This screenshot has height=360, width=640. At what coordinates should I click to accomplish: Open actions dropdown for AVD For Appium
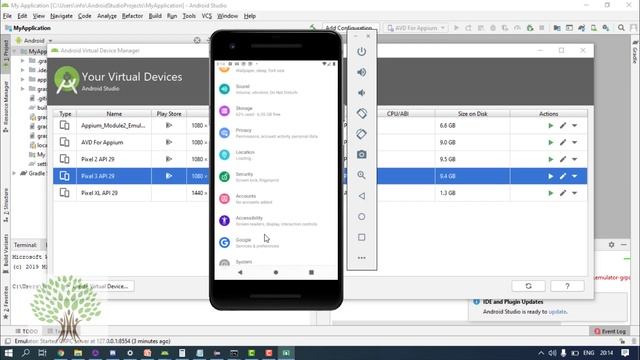coord(574,142)
